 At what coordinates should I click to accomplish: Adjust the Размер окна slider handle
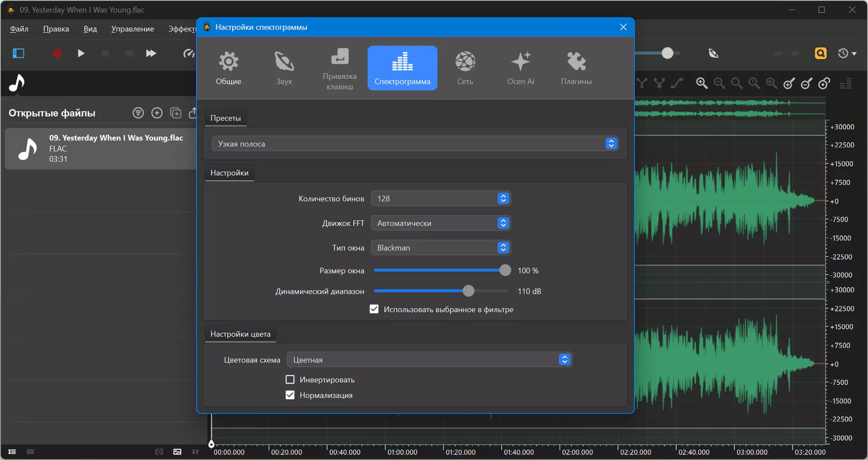(505, 271)
